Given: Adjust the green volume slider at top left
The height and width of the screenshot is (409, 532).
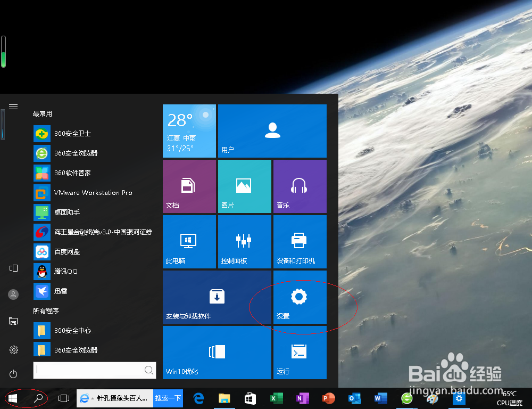Looking at the screenshot, I should 3,51.
